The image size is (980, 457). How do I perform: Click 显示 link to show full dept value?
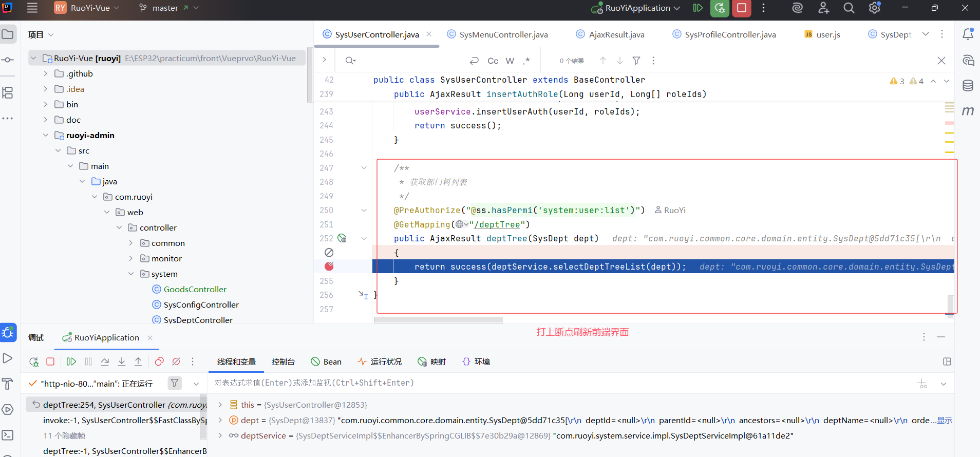945,420
